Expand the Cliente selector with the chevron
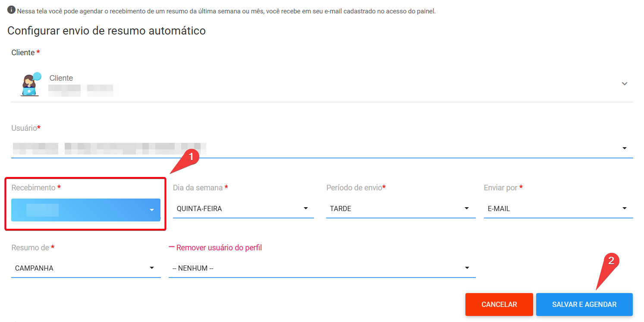This screenshot has height=322, width=644. 624,84
